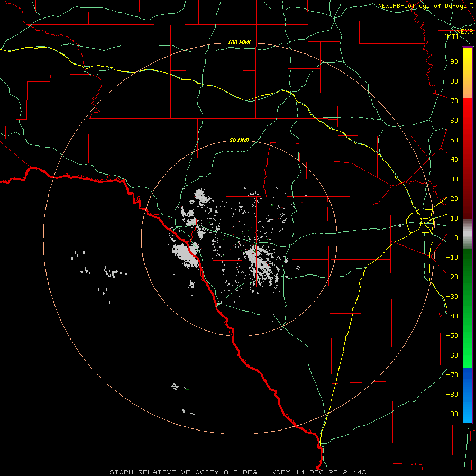476x476 pixels.
Task: Select the -10 value on velocity scale
Action: pyautogui.click(x=452, y=258)
